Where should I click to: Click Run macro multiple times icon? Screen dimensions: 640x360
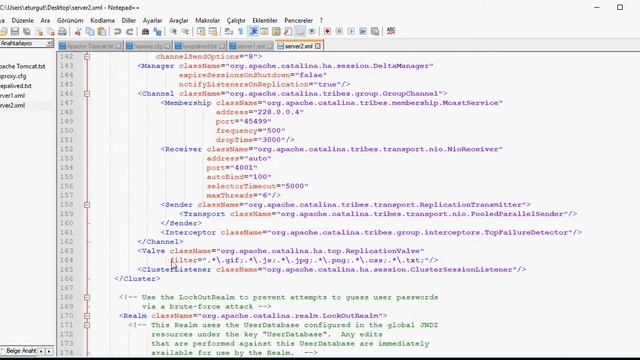click(x=363, y=31)
